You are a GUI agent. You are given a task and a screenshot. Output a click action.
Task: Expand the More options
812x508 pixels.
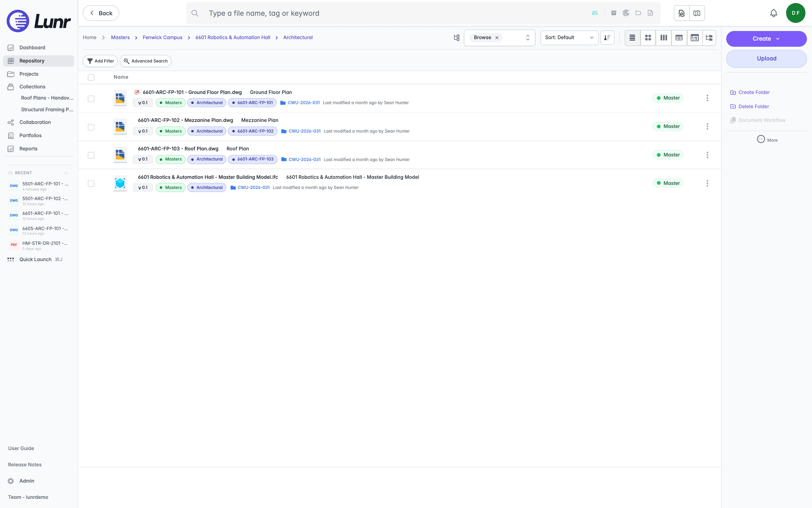[x=767, y=139]
